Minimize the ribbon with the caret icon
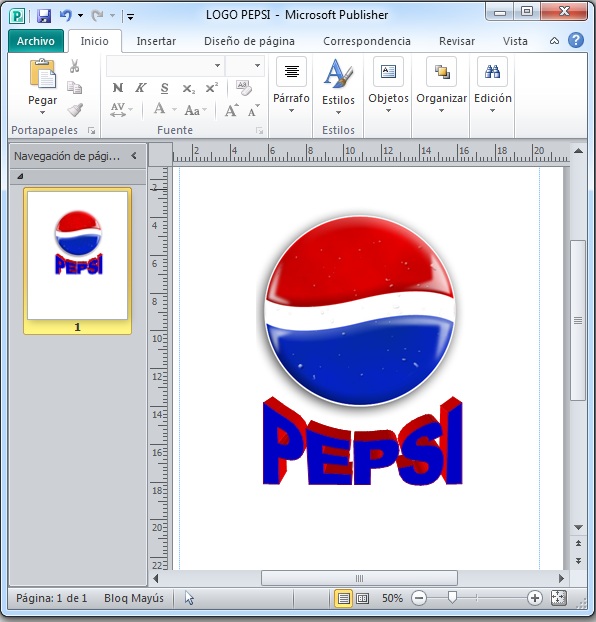Viewport: 596px width, 622px height. [554, 40]
